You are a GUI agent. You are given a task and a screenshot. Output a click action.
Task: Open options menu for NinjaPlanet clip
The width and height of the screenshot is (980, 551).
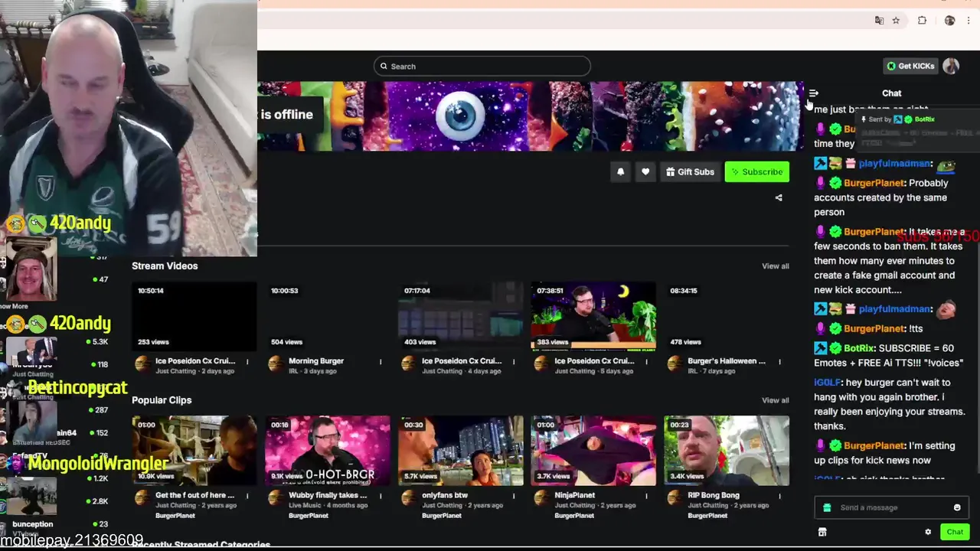[x=646, y=496]
